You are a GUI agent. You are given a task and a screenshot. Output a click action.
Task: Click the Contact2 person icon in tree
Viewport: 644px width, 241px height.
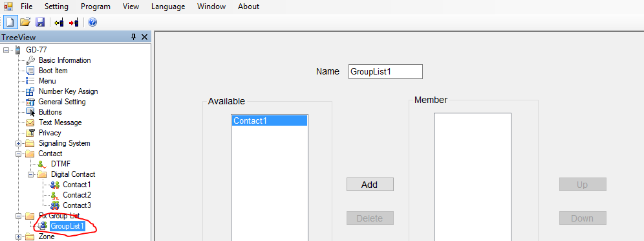click(55, 196)
